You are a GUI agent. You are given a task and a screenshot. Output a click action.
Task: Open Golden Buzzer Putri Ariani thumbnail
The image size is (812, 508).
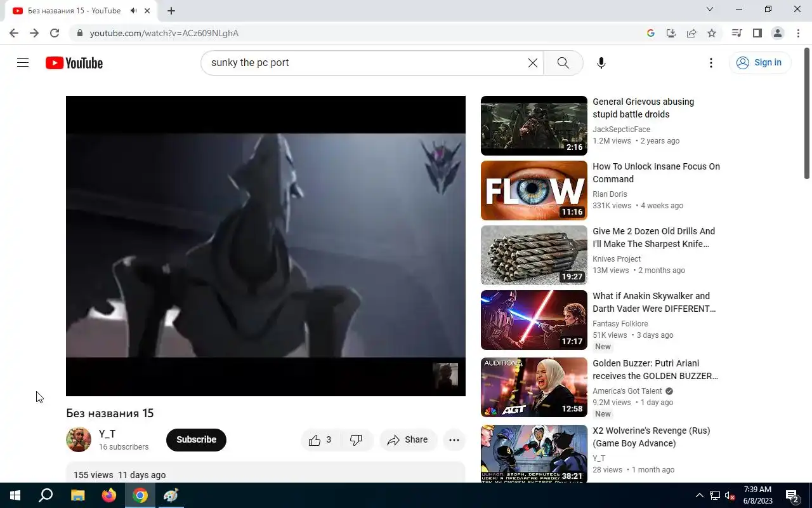pyautogui.click(x=534, y=387)
